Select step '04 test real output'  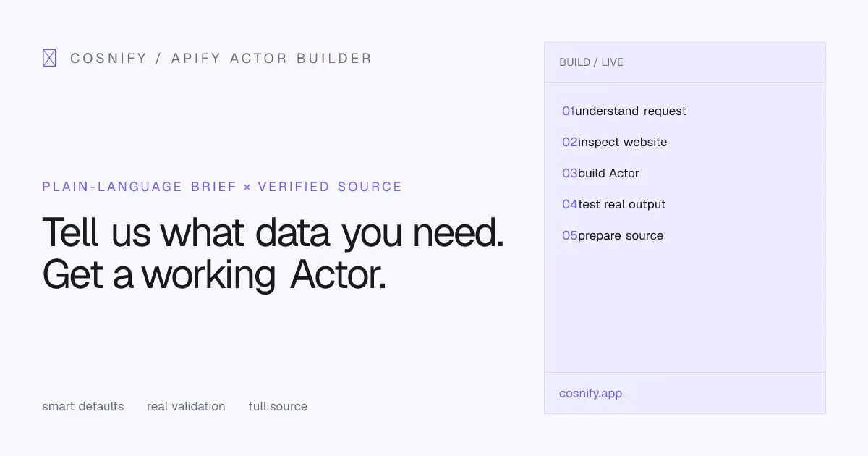(x=614, y=204)
